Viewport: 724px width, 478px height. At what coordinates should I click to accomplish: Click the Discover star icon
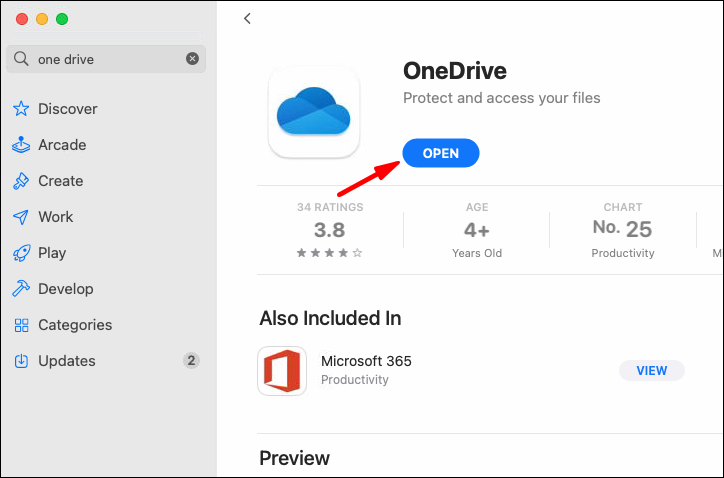21,109
